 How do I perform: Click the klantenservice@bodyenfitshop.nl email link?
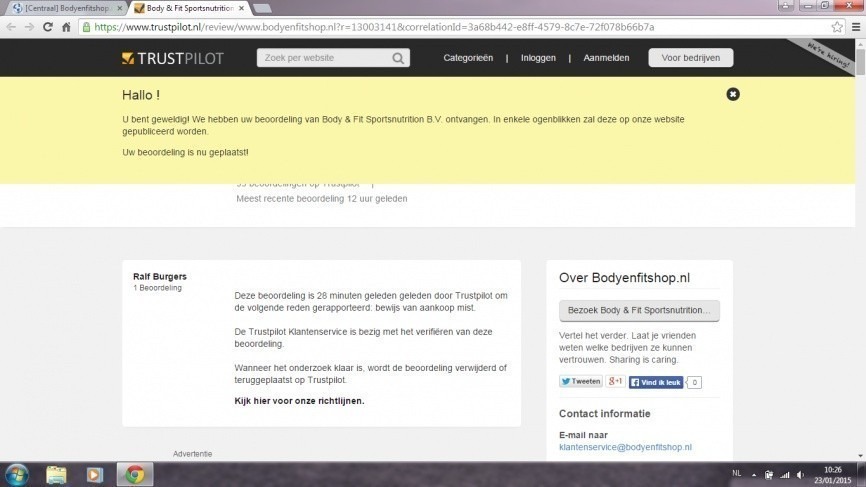(x=625, y=447)
